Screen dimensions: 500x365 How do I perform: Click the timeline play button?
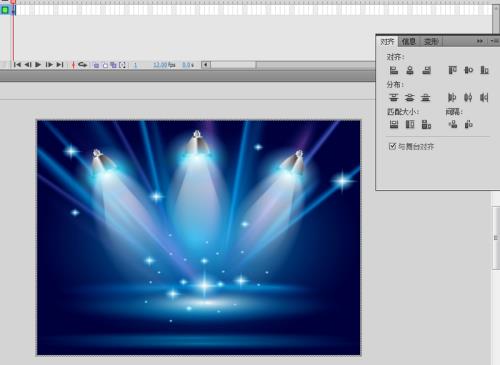click(x=38, y=65)
